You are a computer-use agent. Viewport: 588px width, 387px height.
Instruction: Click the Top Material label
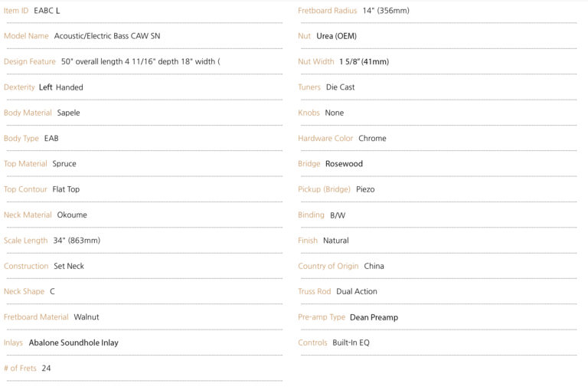pos(25,164)
